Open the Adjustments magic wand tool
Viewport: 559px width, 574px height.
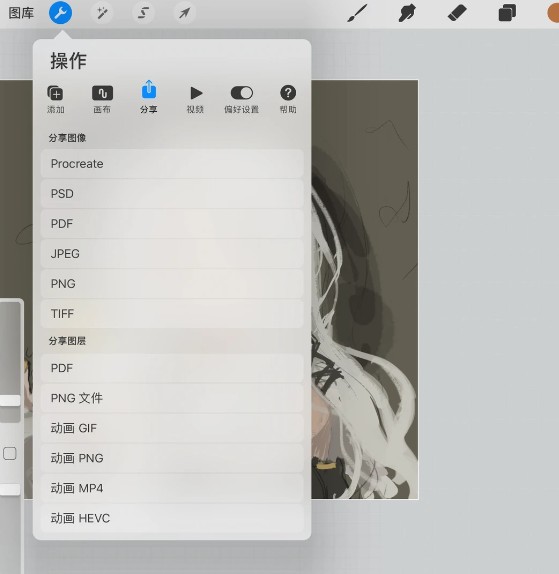[x=102, y=13]
